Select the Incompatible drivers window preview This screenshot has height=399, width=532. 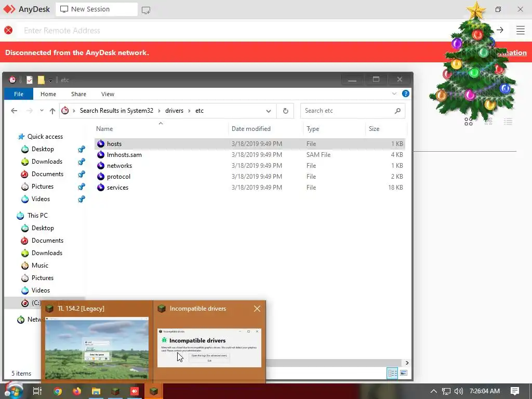point(209,341)
